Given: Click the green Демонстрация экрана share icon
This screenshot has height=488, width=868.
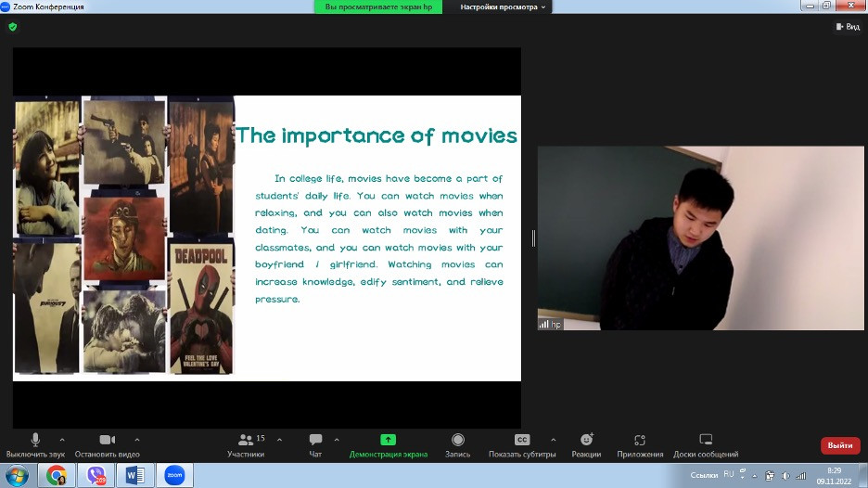Looking at the screenshot, I should 388,440.
